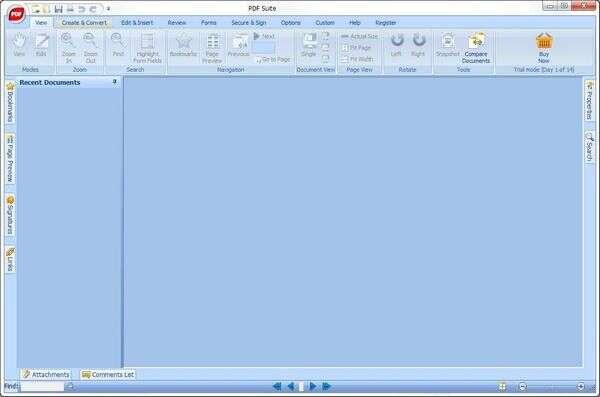Viewport: 600px width, 397px height.
Task: Click Fit Page in Page View
Action: [x=356, y=48]
